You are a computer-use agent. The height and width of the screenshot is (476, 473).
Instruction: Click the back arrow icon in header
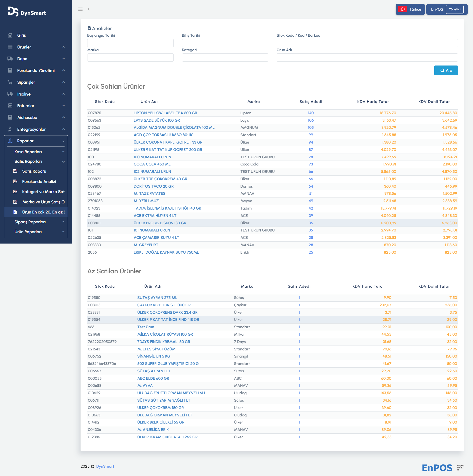[x=88, y=9]
